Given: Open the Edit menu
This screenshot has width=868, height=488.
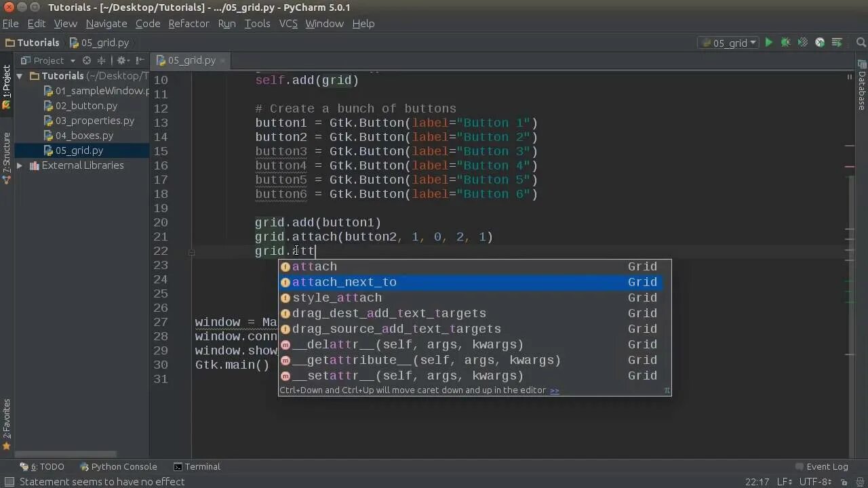Looking at the screenshot, I should point(37,23).
